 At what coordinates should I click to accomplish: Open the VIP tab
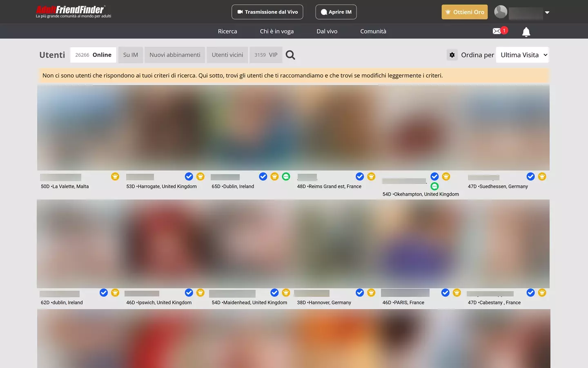click(266, 55)
